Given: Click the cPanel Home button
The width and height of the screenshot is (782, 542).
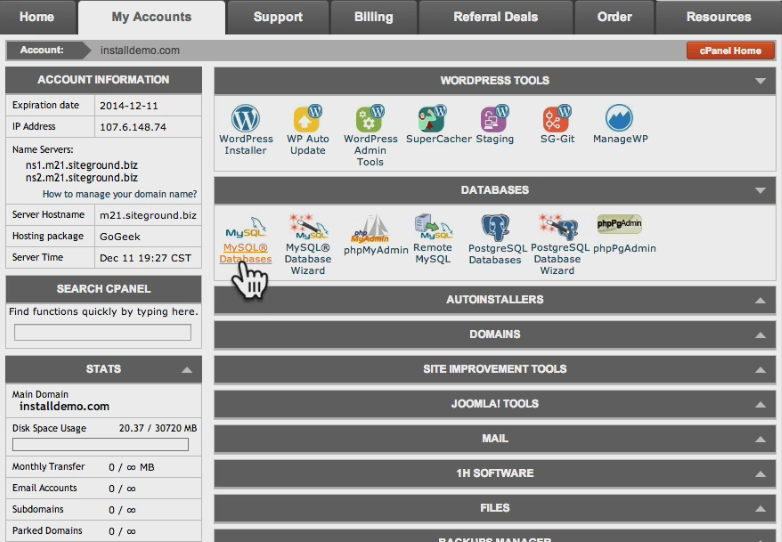Looking at the screenshot, I should [730, 50].
